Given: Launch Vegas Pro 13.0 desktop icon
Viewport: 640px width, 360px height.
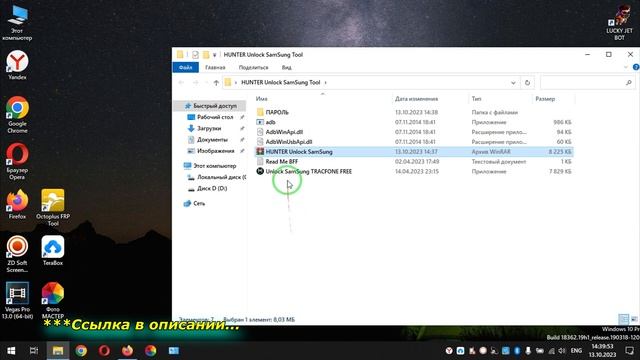Looking at the screenshot, I should click(17, 300).
